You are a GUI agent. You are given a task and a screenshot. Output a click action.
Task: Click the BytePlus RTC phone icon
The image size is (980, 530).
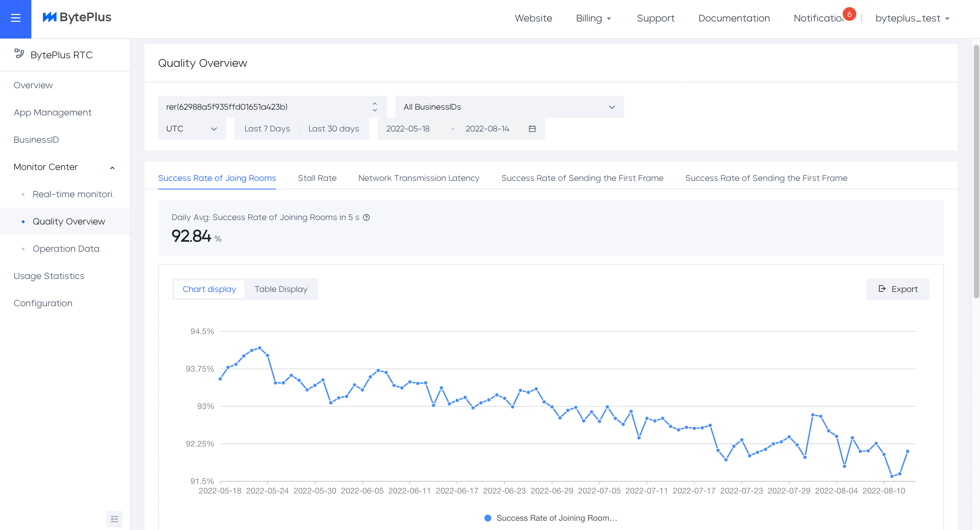[19, 53]
